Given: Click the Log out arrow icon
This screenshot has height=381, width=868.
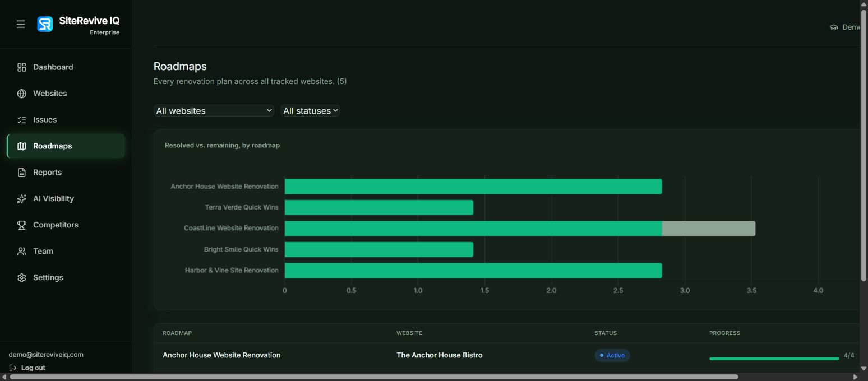Looking at the screenshot, I should coord(13,368).
